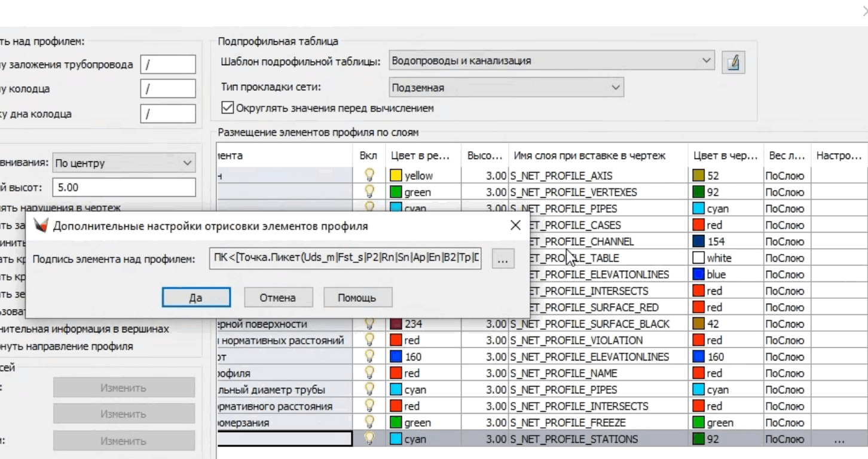Viewport: 868px width, 459px height.
Task: Click the green mode color in VERTEXES row
Action: pos(396,192)
